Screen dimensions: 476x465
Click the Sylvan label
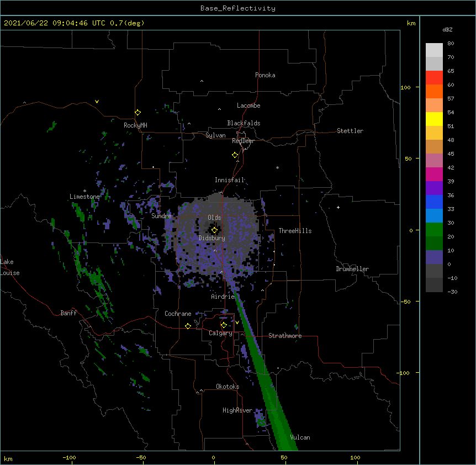(x=215, y=135)
